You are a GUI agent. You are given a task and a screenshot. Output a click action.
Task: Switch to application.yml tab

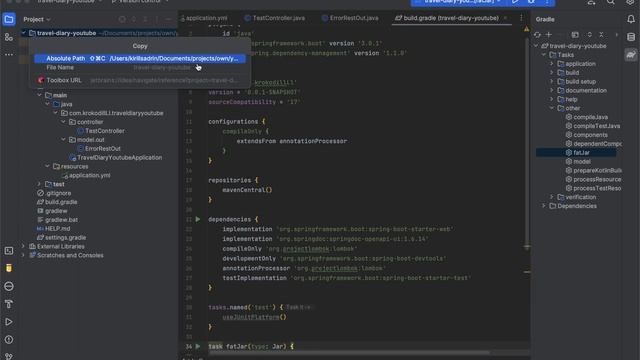[x=204, y=18]
